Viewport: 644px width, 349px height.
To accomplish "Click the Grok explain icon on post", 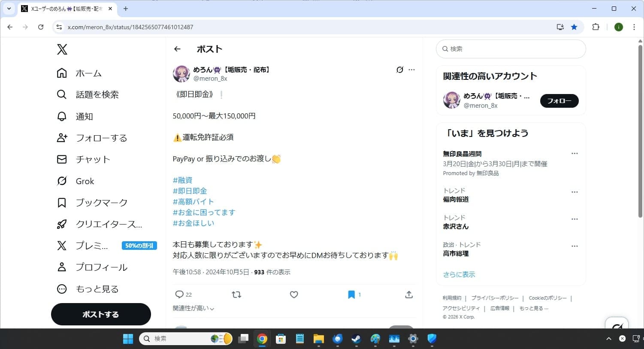I will pyautogui.click(x=399, y=70).
